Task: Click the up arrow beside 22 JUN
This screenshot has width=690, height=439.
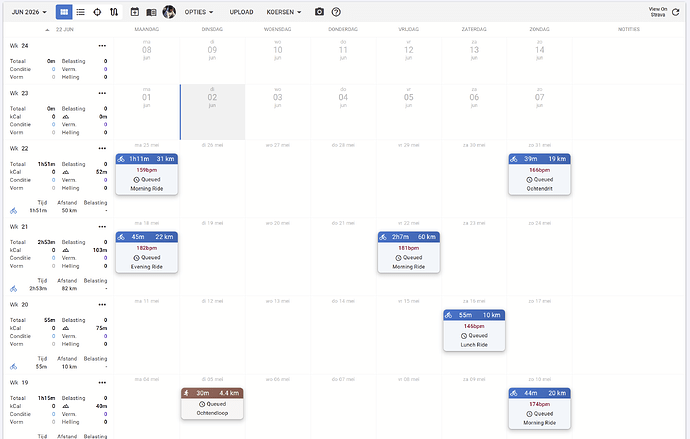Action: (x=47, y=29)
